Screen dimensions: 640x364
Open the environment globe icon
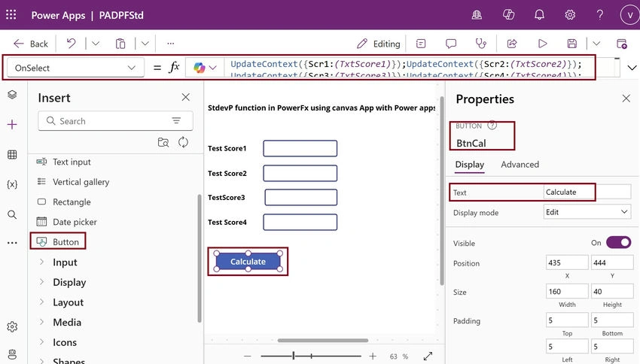[x=477, y=15]
